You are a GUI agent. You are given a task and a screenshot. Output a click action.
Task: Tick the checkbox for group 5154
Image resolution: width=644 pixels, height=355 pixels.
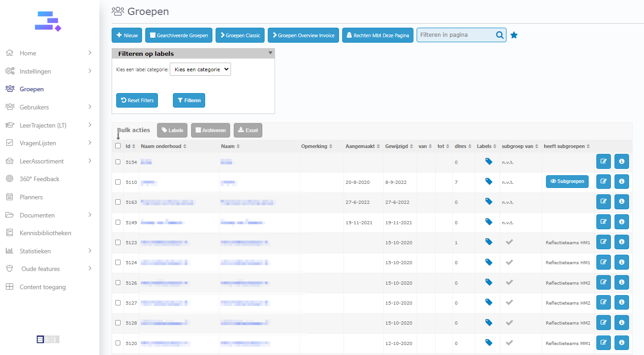[x=118, y=162]
